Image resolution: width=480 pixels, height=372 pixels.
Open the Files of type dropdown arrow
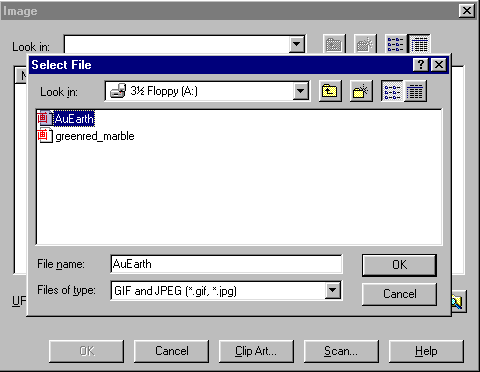click(332, 290)
